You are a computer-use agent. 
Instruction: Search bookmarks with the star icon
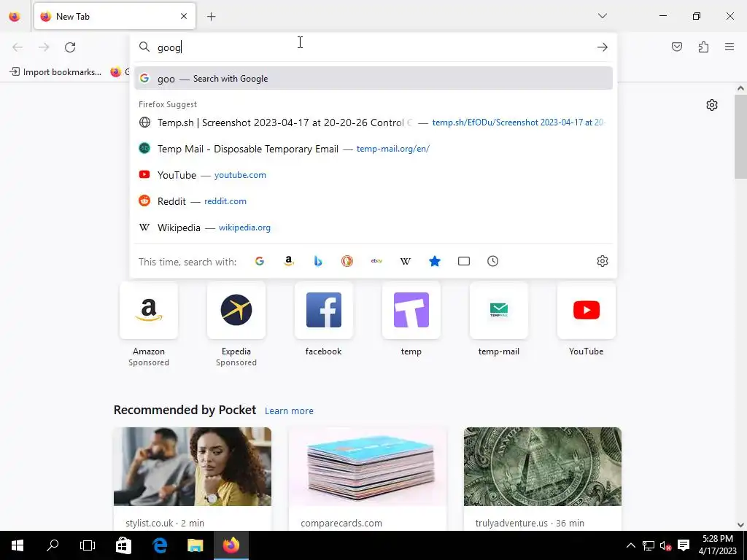(435, 261)
